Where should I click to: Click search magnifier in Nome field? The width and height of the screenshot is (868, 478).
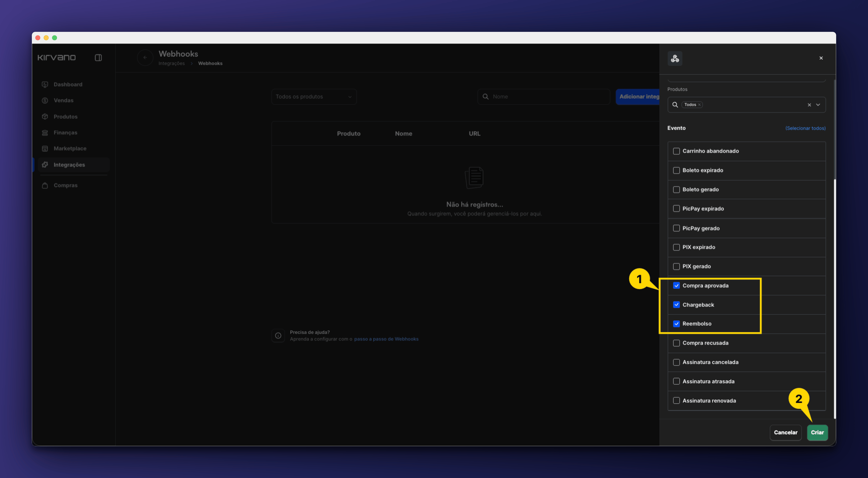coord(486,97)
